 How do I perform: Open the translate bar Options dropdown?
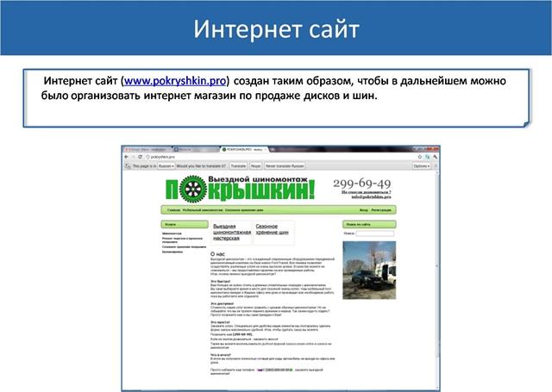click(421, 165)
